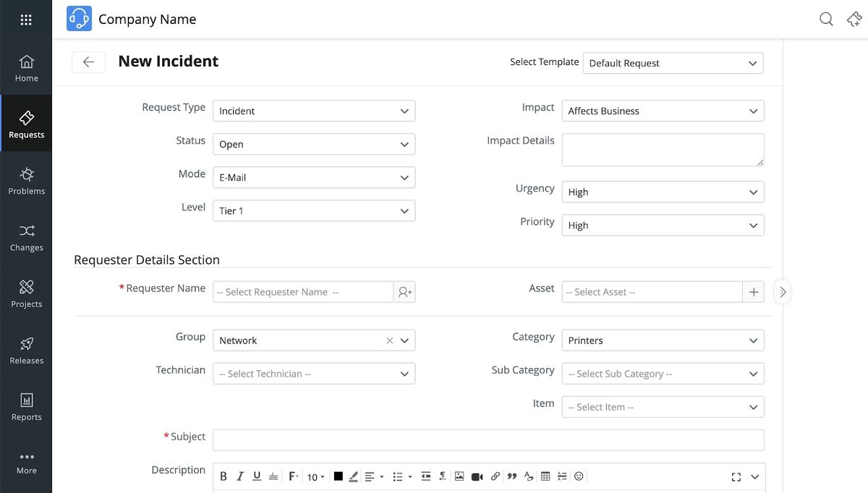
Task: Insert an image into the description
Action: [x=459, y=476]
